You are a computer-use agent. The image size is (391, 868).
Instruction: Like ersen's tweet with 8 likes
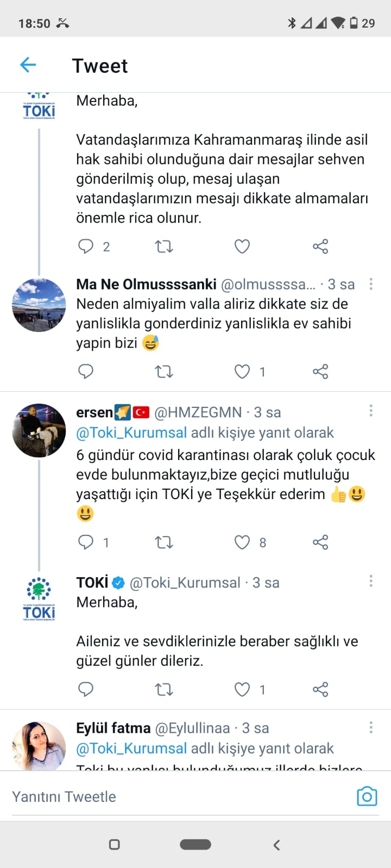coord(242,542)
